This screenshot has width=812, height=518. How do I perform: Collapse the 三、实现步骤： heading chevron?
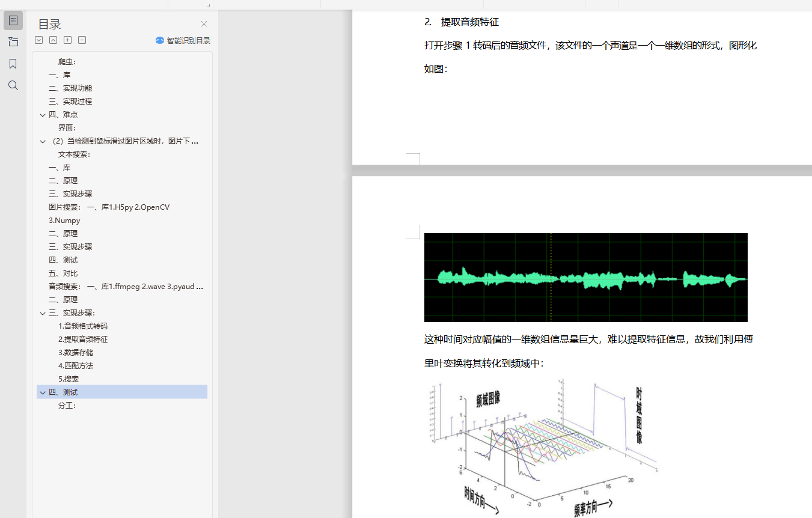pyautogui.click(x=43, y=313)
